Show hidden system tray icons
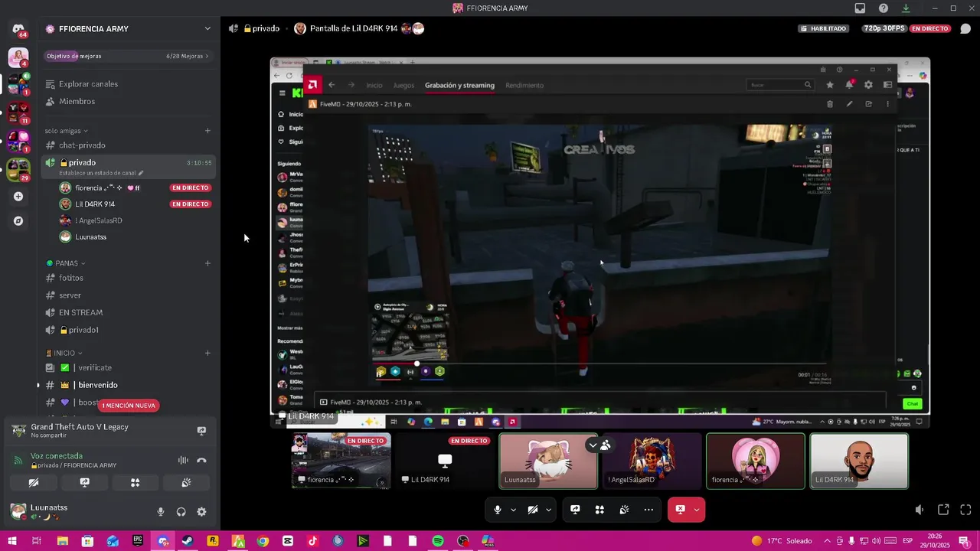This screenshot has height=551, width=980. coord(827,541)
